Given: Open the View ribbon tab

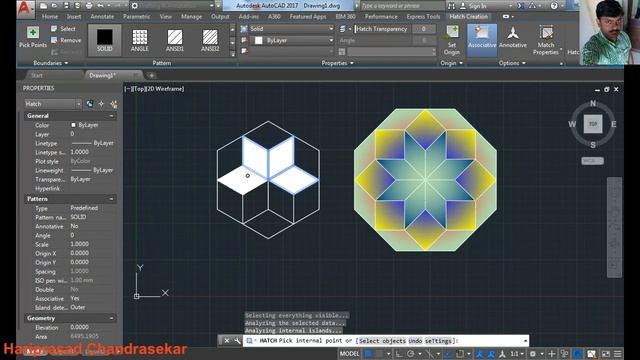Looking at the screenshot, I should pos(165,16).
